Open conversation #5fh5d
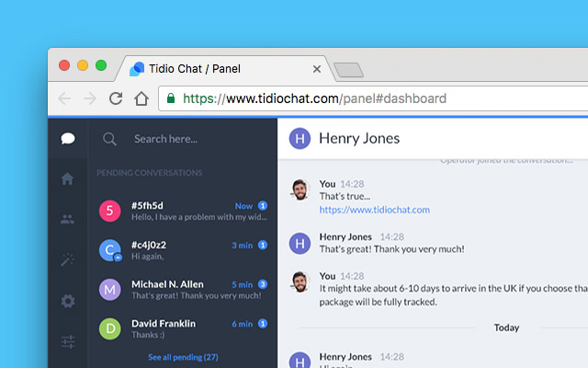This screenshot has height=368, width=588. coord(183,211)
